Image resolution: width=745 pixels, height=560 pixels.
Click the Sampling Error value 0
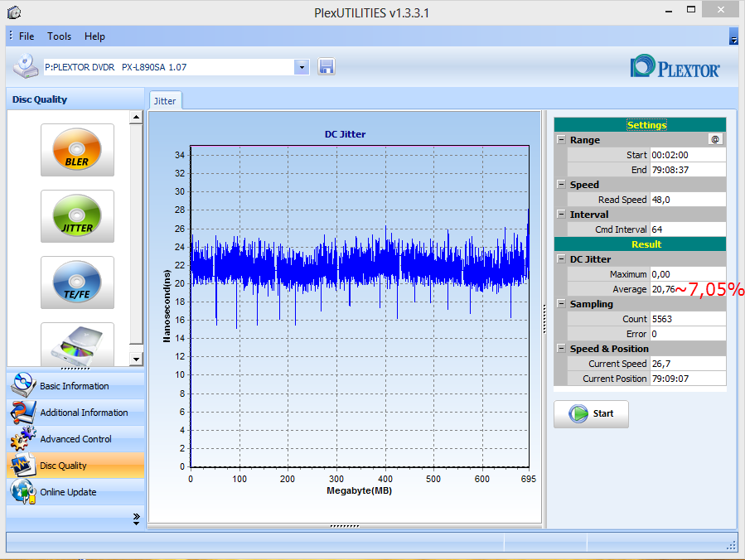(688, 334)
